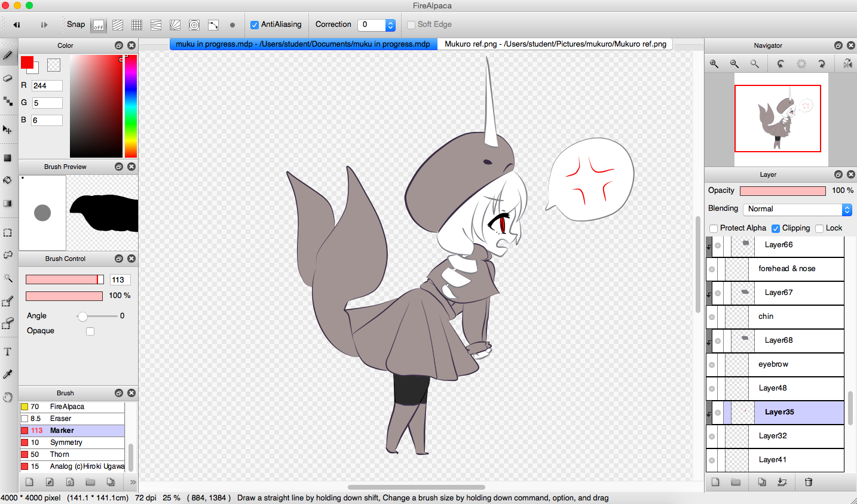
Task: Check the Opaque checkbox in Brush Control
Action: tap(90, 331)
